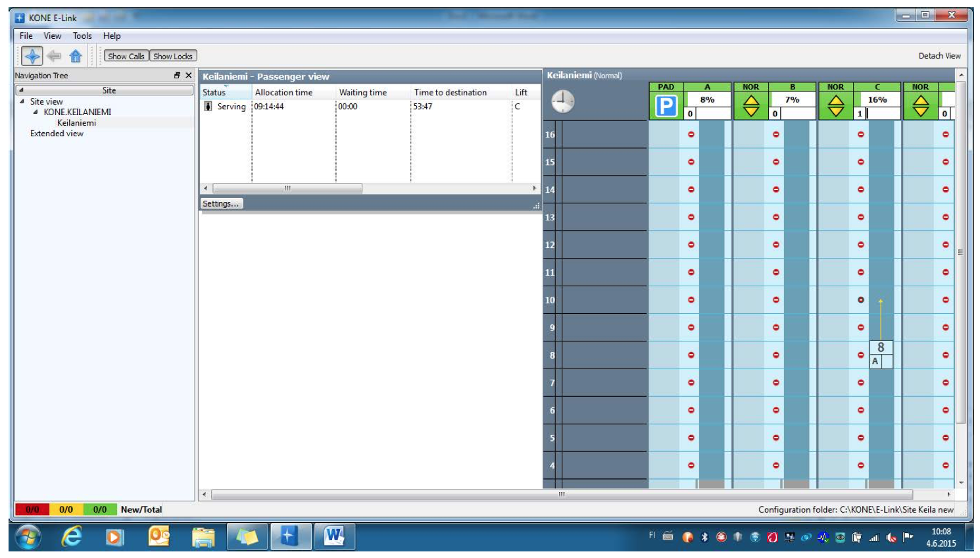Toggle the Show Calls button
The height and width of the screenshot is (558, 980).
coord(126,57)
